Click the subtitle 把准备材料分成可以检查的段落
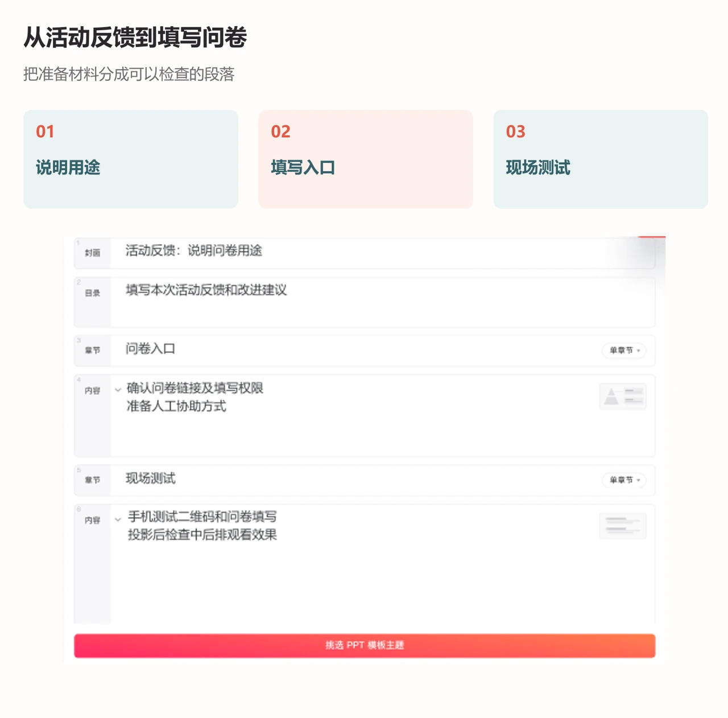728x718 pixels. pyautogui.click(x=129, y=75)
